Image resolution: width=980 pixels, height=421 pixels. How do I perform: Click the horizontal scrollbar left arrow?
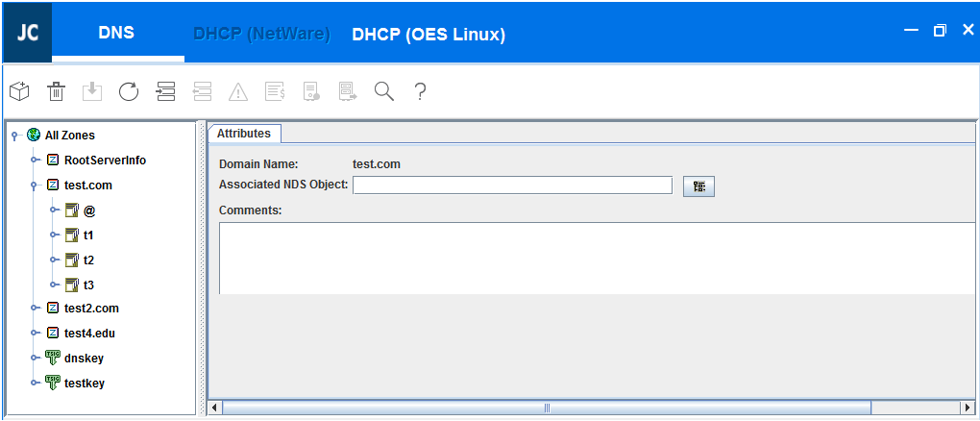213,408
